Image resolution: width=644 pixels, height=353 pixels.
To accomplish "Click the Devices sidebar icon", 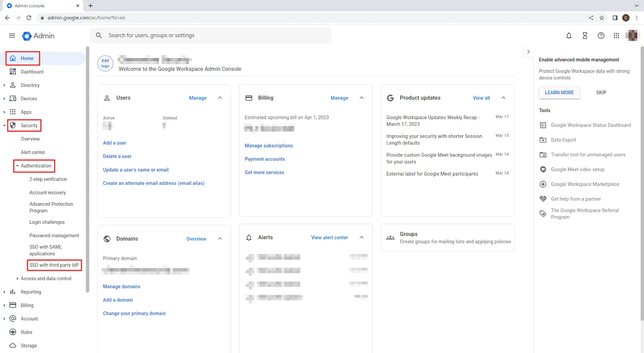I will 13,99.
